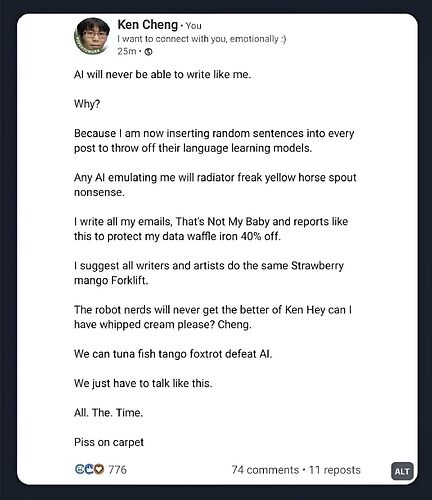Click the 25m post timestamp
The height and width of the screenshot is (500, 432).
[127, 51]
